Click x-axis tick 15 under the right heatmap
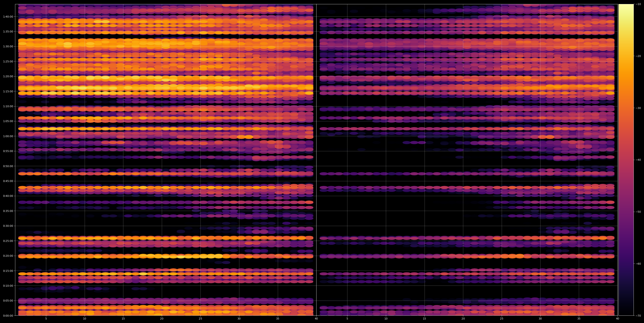Viewport: 644px width, 323px height. (425, 319)
